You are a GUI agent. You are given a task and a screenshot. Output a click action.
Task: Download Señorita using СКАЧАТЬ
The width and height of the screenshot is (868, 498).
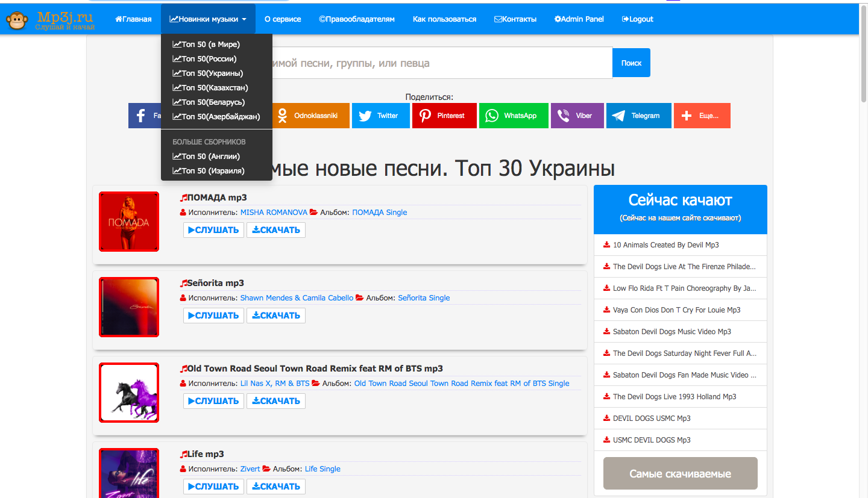(276, 316)
